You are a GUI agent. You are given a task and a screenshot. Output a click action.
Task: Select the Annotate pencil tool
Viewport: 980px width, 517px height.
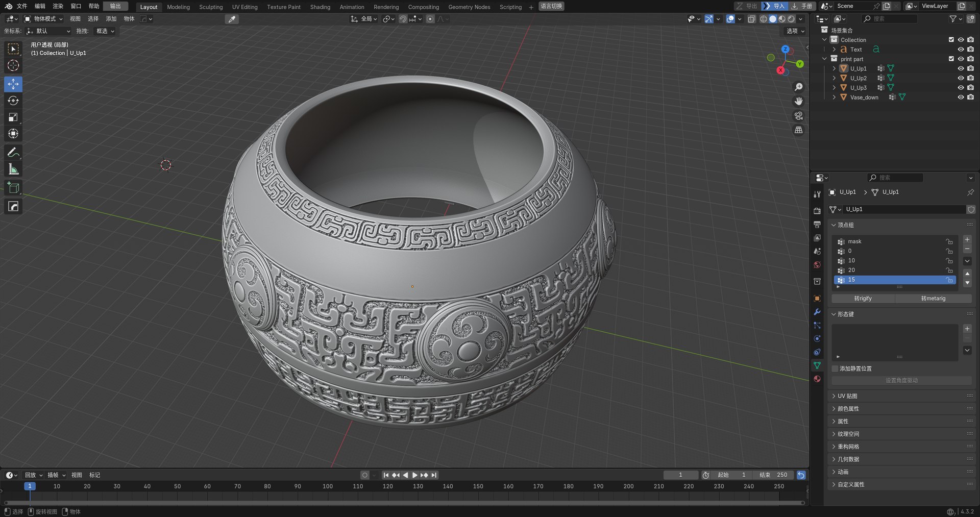click(13, 153)
